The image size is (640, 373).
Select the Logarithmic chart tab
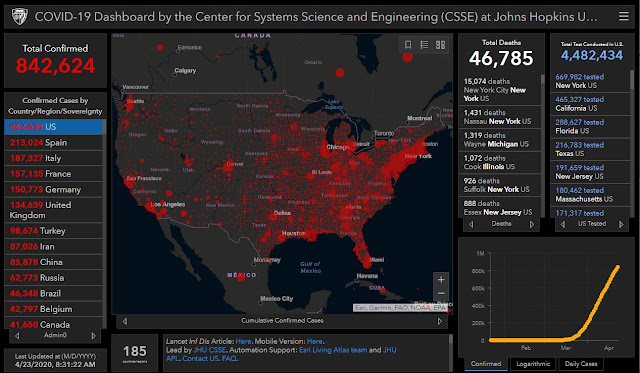533,364
